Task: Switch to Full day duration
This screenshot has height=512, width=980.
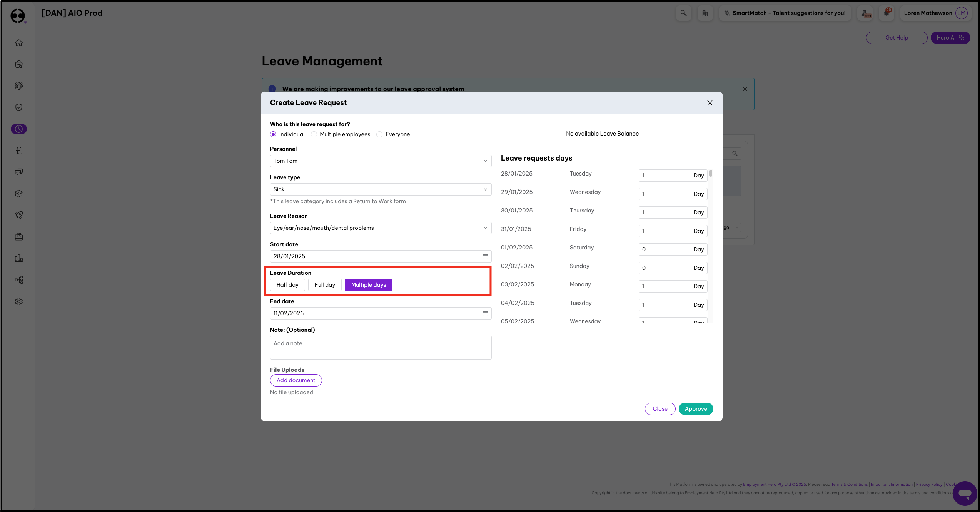Action: click(325, 285)
